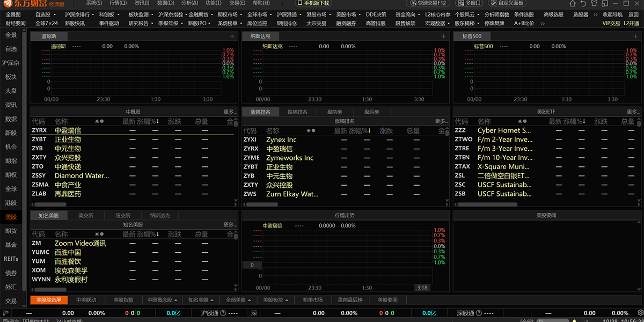Open the 行情(Q) menu
Screen dimensions: 644x322
(x=118, y=3)
